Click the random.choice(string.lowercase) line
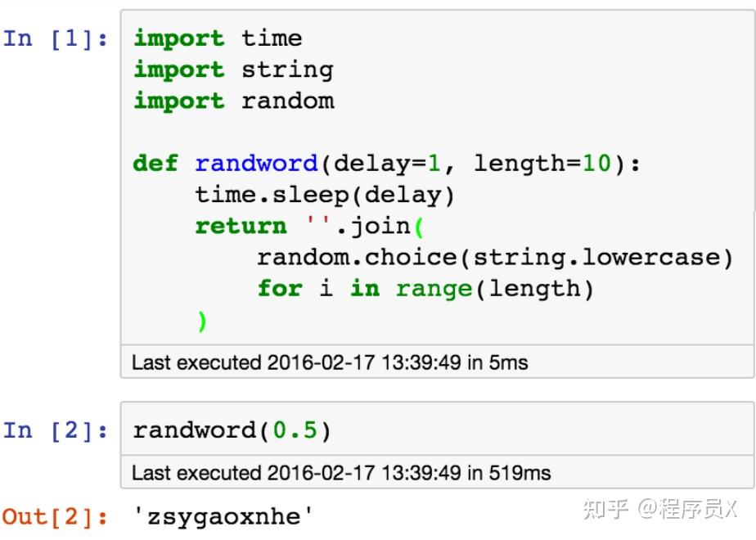 [x=495, y=258]
